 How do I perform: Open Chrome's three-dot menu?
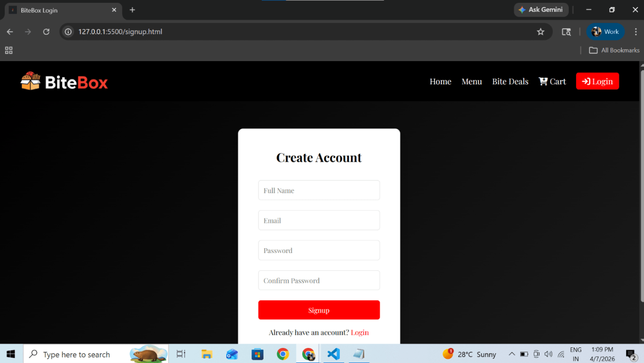636,32
